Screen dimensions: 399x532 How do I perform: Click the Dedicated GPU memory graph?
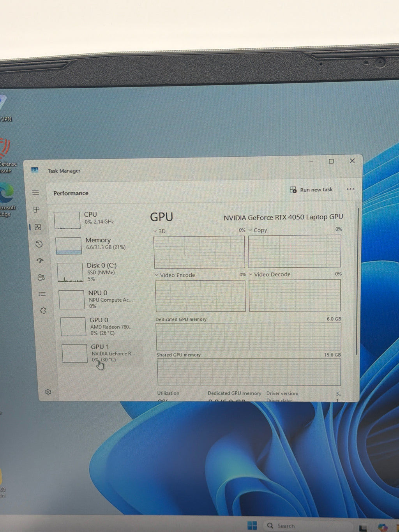click(x=249, y=336)
